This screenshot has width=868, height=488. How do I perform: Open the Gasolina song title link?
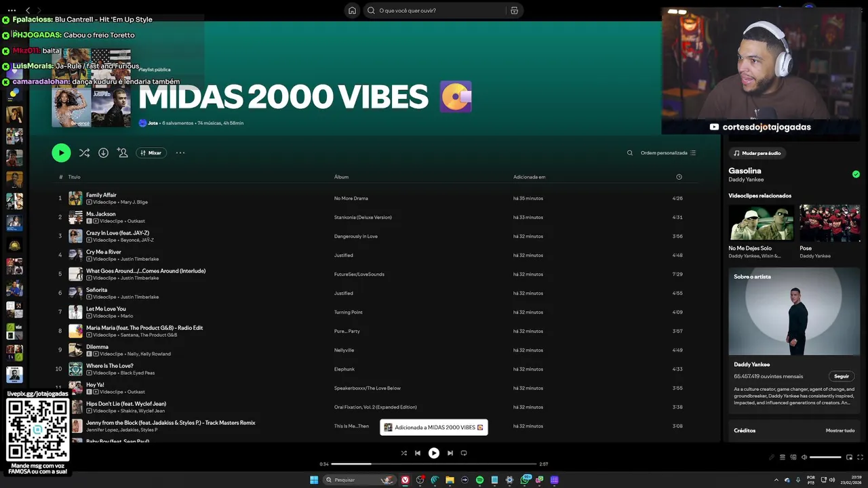tap(745, 171)
